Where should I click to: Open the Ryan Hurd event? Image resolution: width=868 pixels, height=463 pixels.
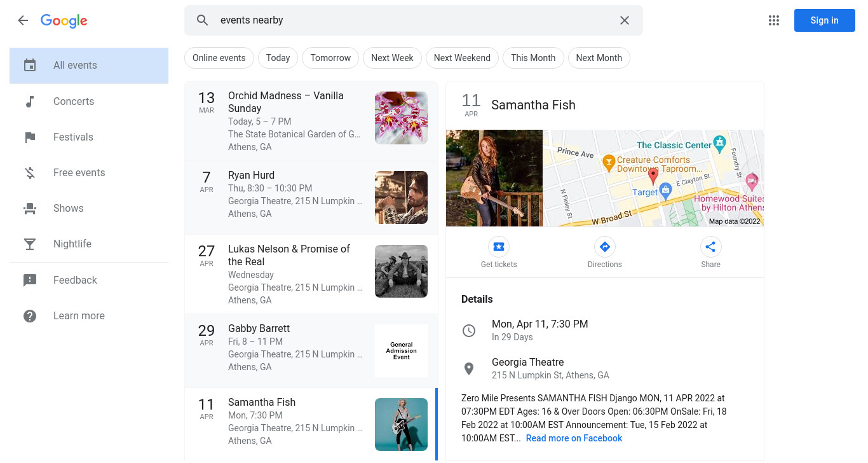pyautogui.click(x=311, y=197)
